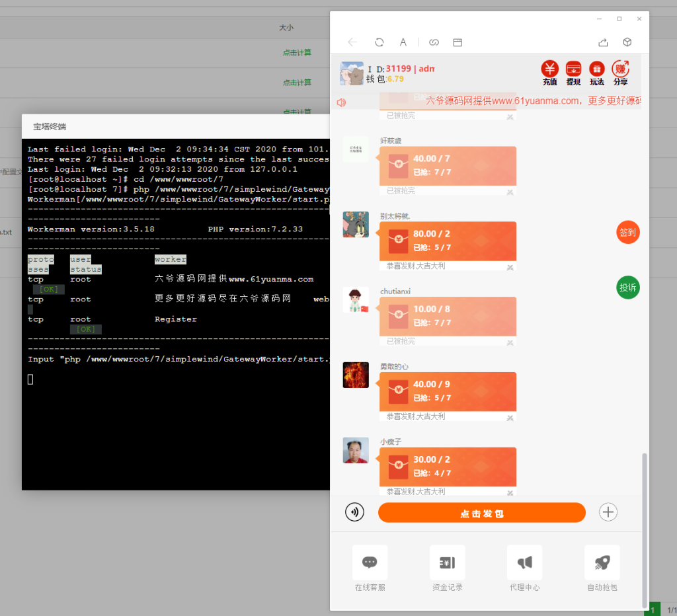Copy link via chain icon
The width and height of the screenshot is (677, 616).
tap(434, 42)
